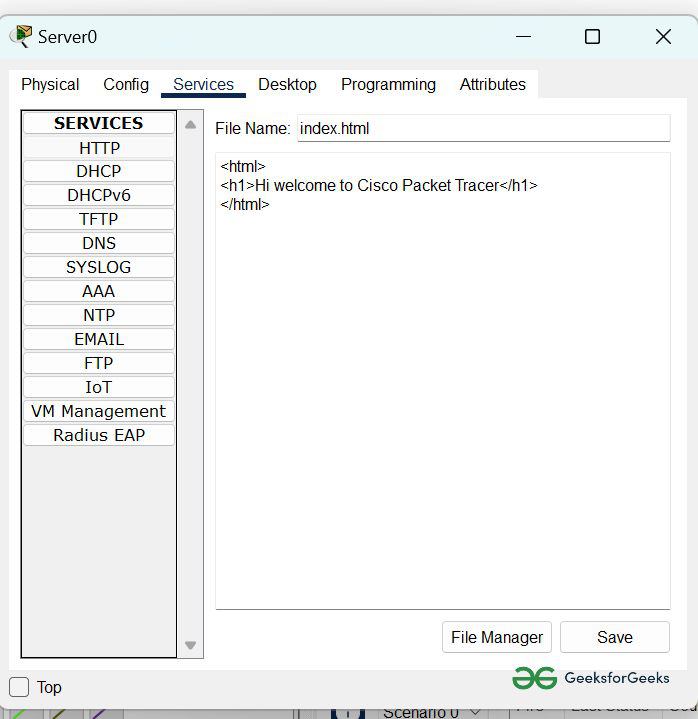Viewport: 698px width, 719px height.
Task: Maximize the Server0 window
Action: (592, 37)
